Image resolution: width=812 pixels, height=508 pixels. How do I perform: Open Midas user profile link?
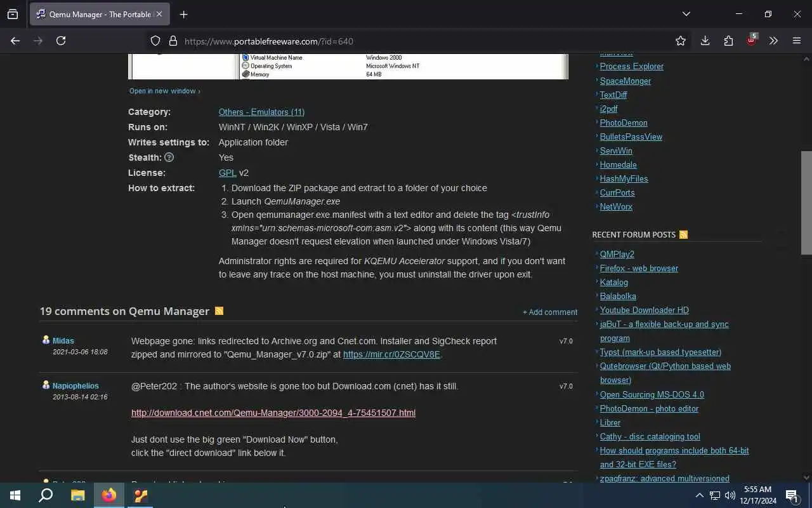click(63, 341)
